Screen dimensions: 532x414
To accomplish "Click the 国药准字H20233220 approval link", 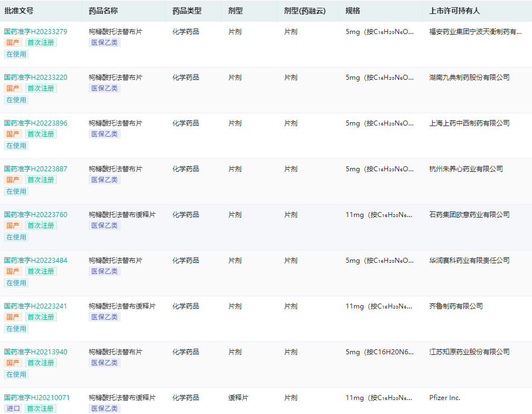I will tap(36, 78).
